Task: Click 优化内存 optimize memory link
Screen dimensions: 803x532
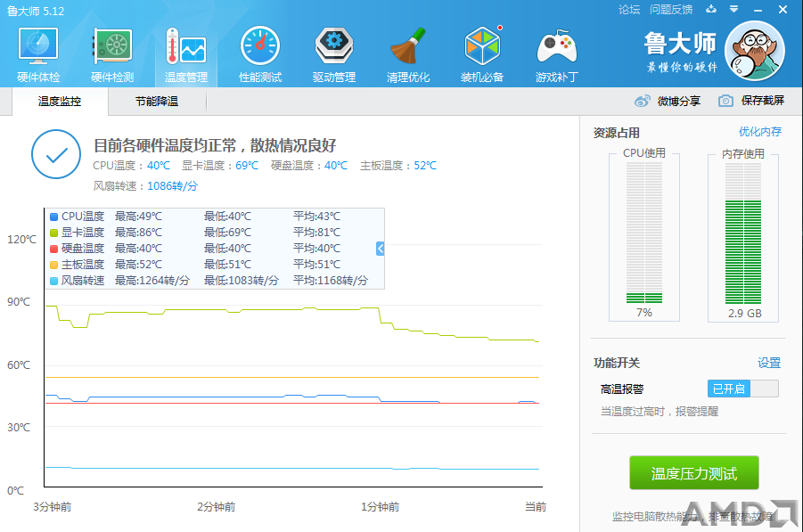Action: (x=760, y=132)
